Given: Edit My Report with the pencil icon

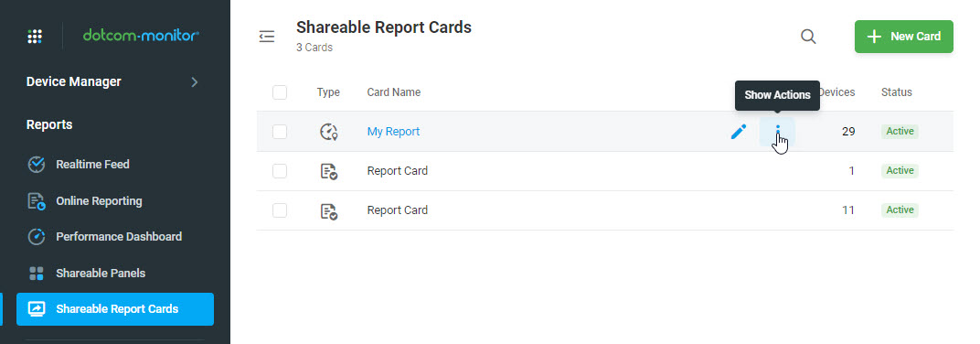Looking at the screenshot, I should [x=738, y=132].
